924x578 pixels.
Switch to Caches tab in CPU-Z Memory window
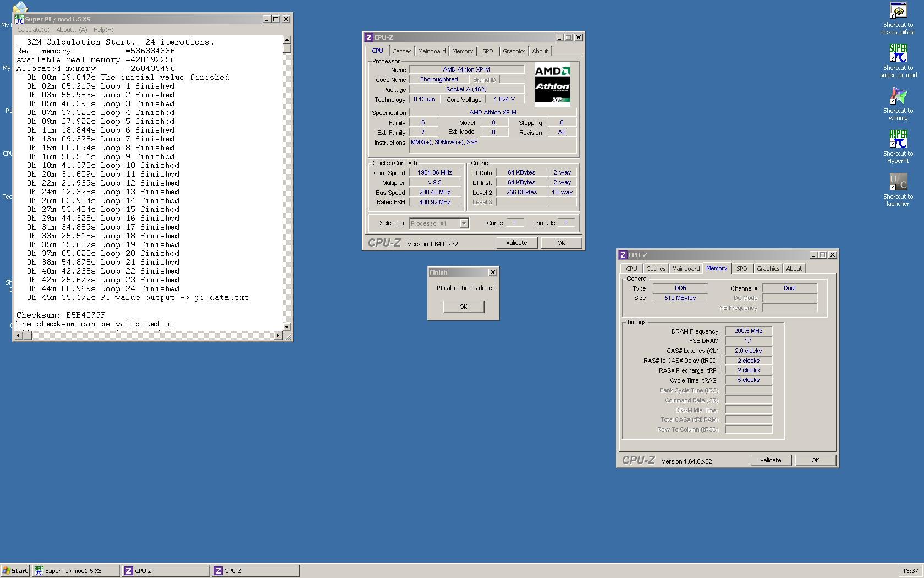[656, 269]
